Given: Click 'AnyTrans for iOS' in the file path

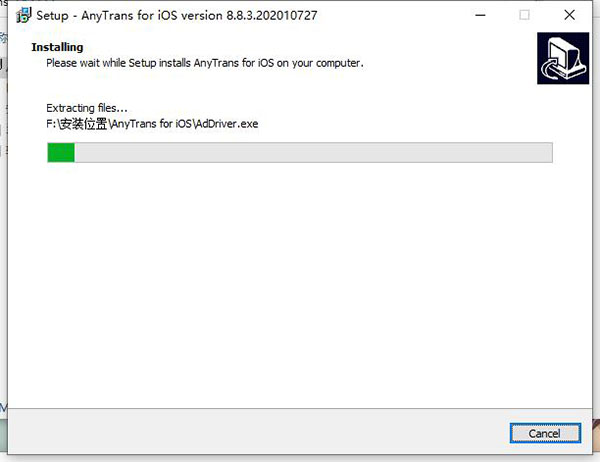Looking at the screenshot, I should click(x=153, y=123).
